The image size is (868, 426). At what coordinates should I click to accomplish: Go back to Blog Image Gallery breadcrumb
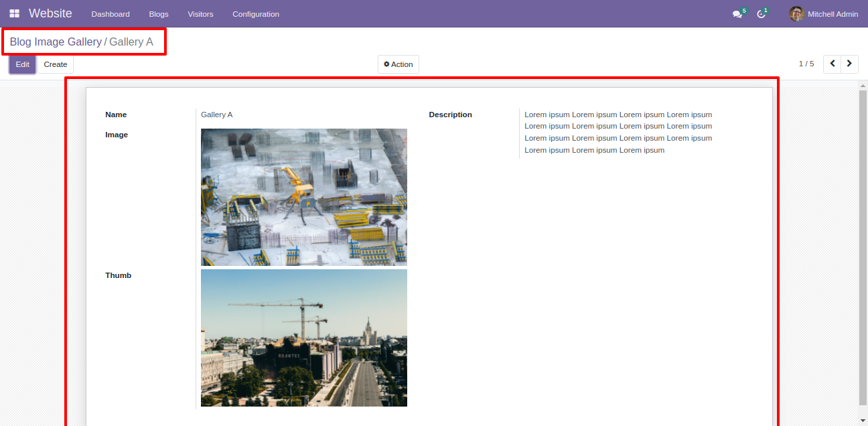[56, 42]
